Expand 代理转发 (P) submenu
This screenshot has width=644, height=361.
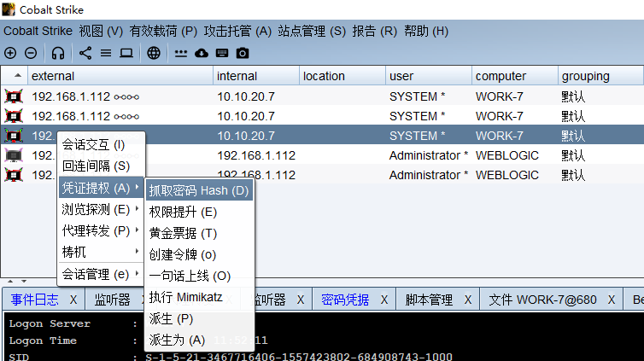click(x=101, y=231)
